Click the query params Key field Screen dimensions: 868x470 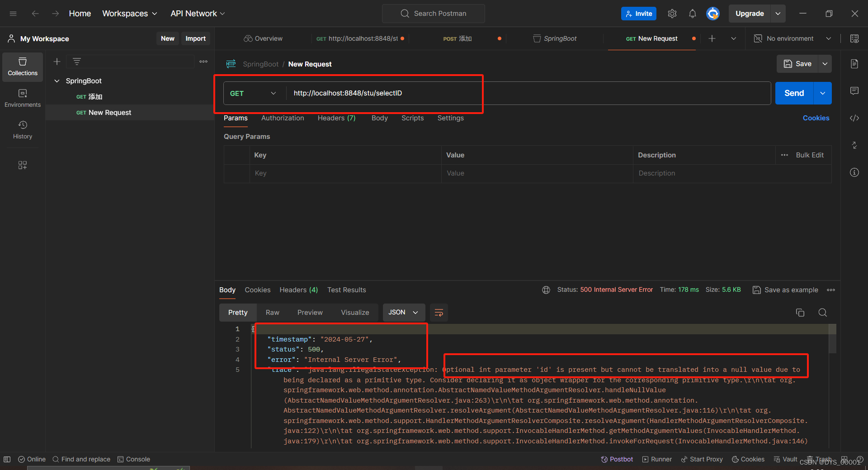click(345, 173)
